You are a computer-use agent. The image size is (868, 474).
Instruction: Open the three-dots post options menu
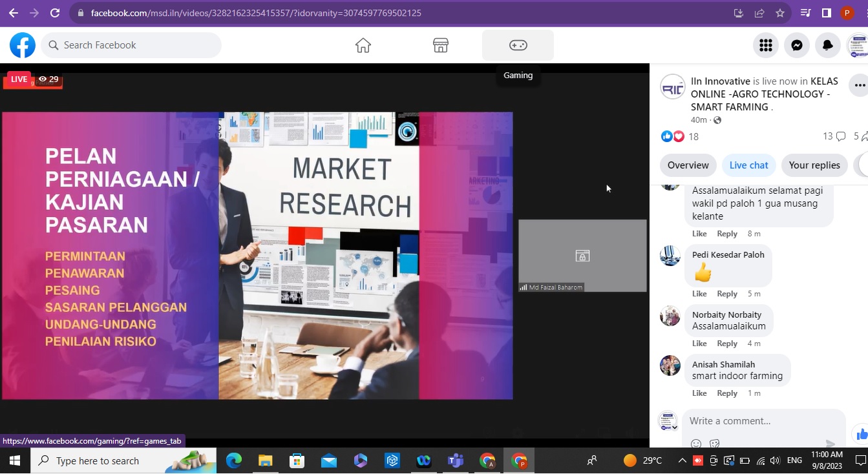click(859, 85)
